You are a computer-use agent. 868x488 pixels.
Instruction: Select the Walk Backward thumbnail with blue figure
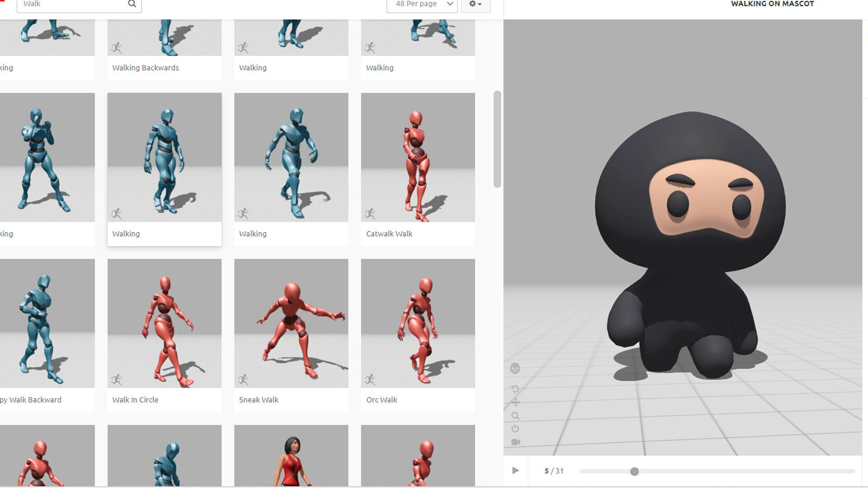tap(47, 323)
